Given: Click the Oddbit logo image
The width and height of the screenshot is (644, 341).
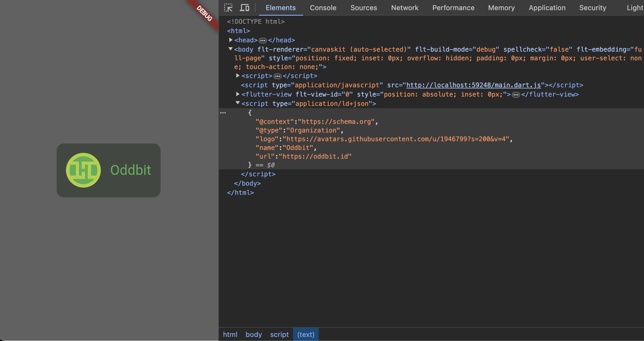Looking at the screenshot, I should pos(83,170).
